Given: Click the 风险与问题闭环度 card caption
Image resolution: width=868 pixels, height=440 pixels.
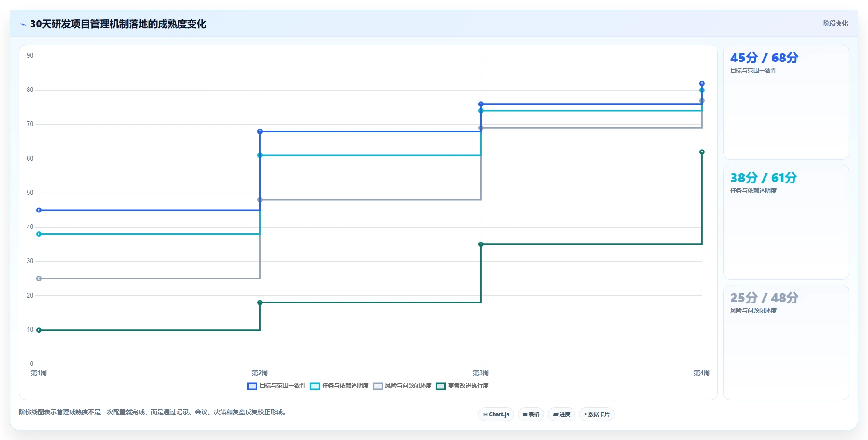Looking at the screenshot, I should [753, 311].
